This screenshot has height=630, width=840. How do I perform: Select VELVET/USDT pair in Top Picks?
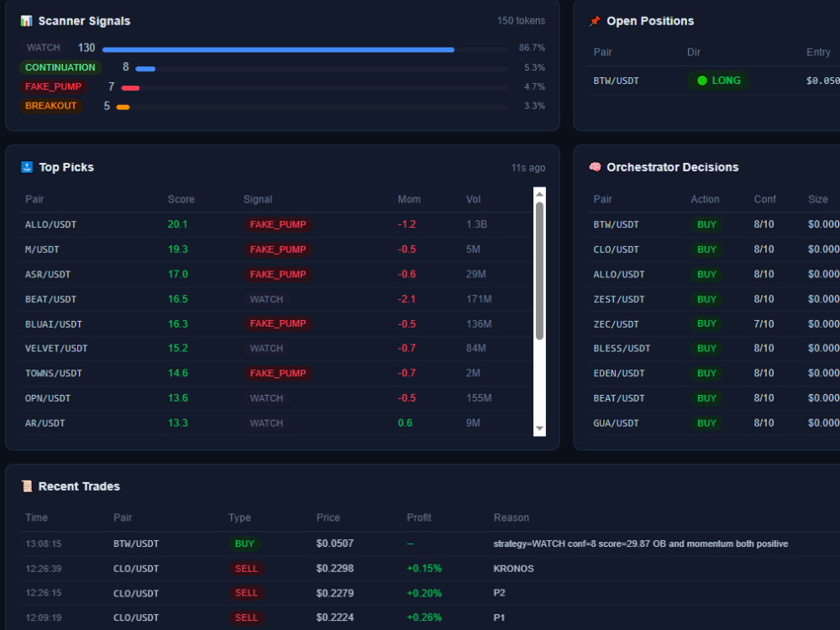56,349
